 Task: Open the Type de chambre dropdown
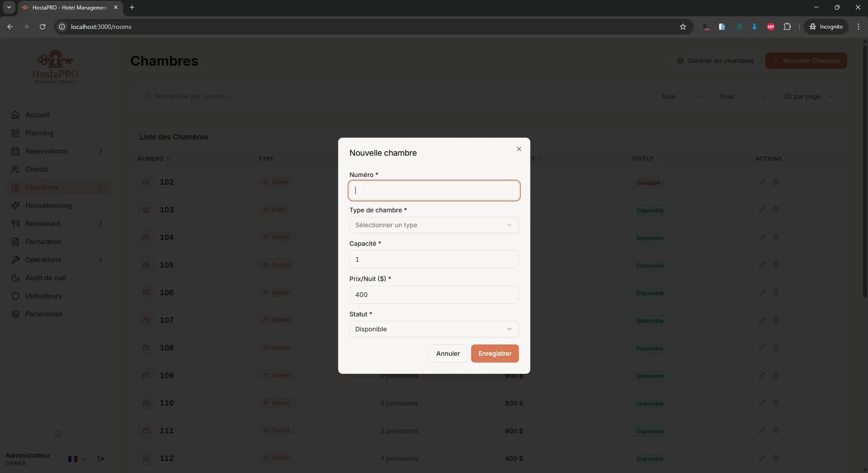(x=433, y=225)
